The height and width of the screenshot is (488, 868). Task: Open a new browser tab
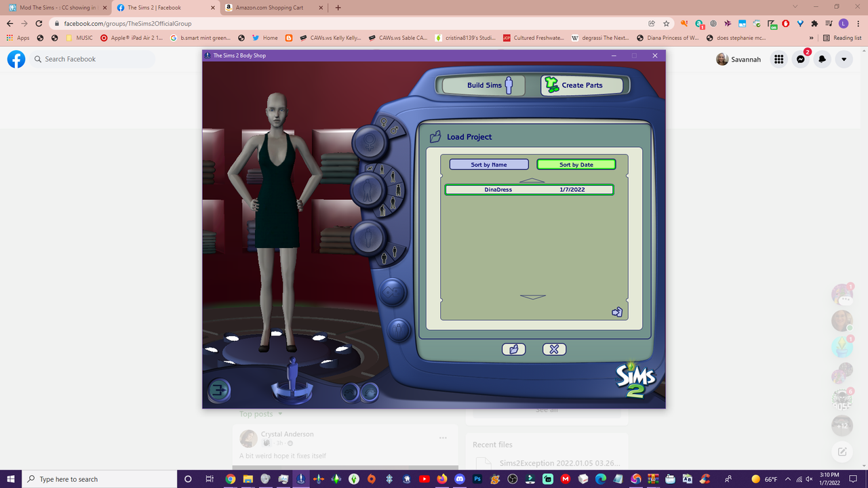(x=338, y=7)
